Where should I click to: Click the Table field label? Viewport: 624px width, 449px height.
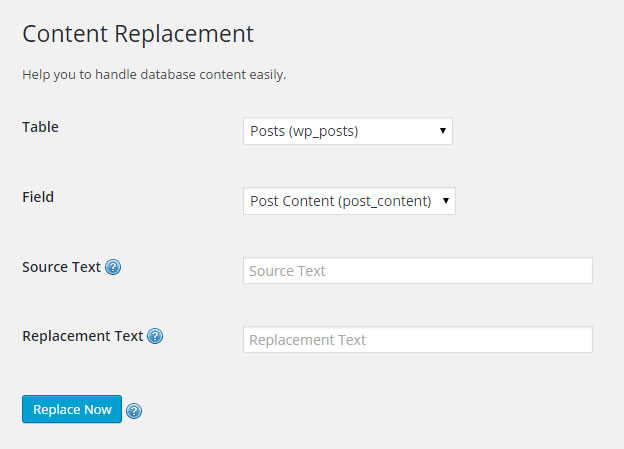coord(41,127)
